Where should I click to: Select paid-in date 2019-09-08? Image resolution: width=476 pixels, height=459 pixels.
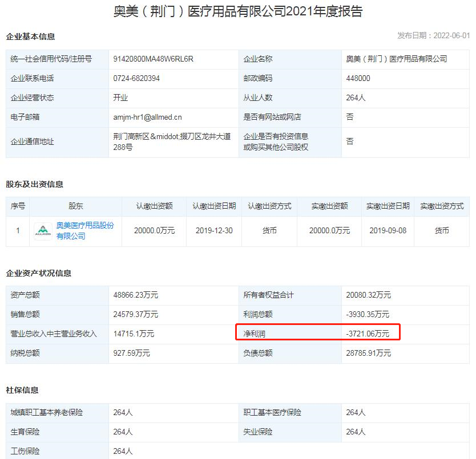(388, 230)
